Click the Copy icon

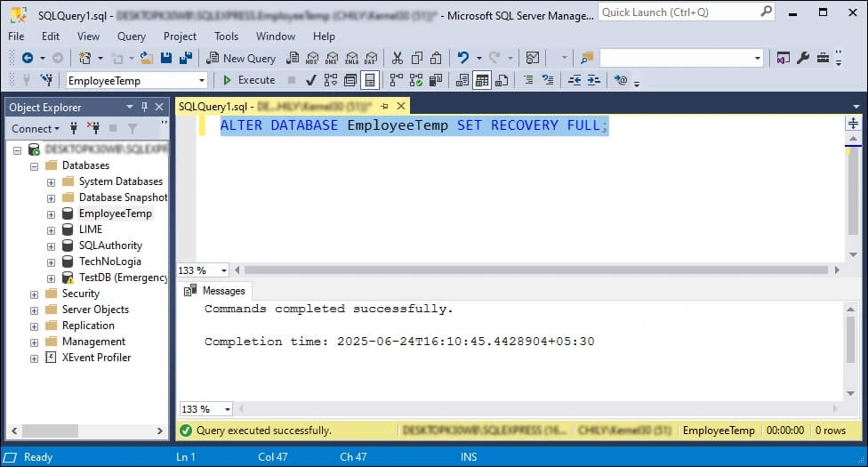pos(417,58)
